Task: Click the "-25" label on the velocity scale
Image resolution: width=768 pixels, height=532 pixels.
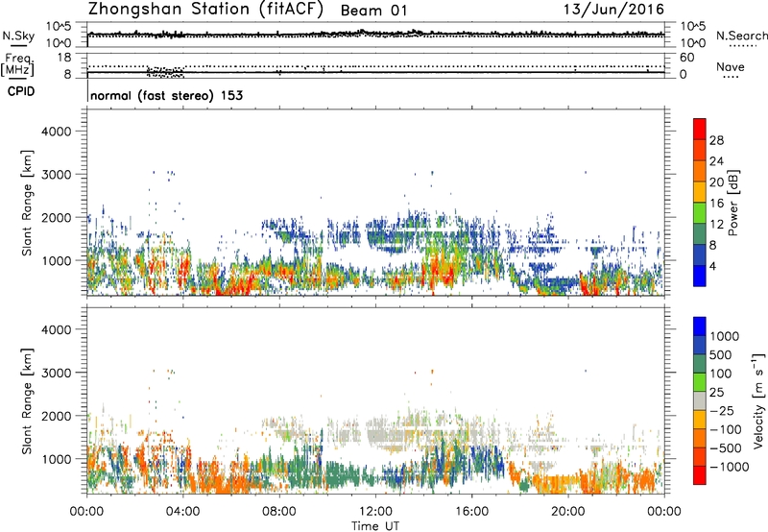Action: tap(722, 411)
